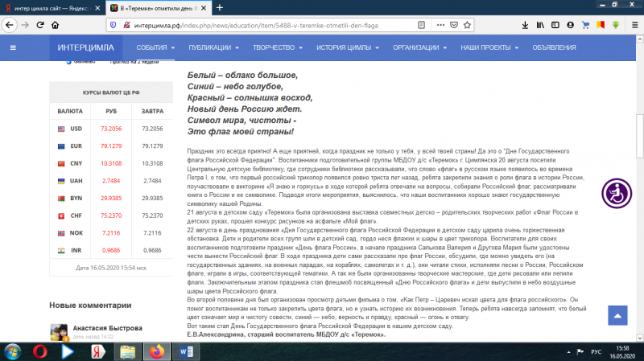This screenshot has height=361, width=644.
Task: Open the ОБЪЯВЛЕНИЯ menu item
Action: 554,47
